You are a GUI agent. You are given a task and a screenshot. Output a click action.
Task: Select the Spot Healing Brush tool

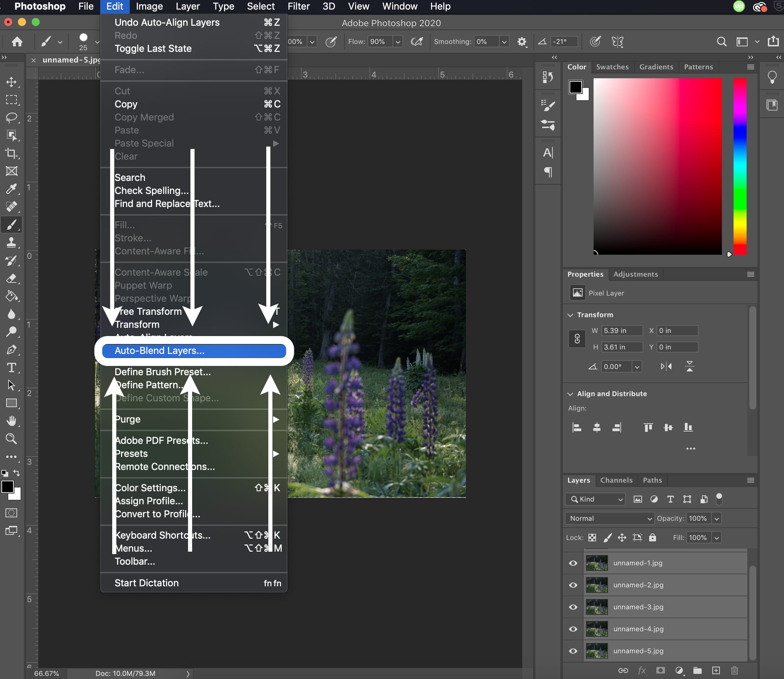coord(11,207)
